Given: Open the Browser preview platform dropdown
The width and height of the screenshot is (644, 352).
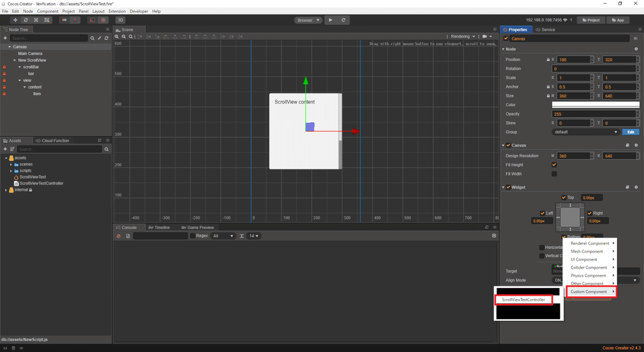Looking at the screenshot, I should click(x=308, y=20).
